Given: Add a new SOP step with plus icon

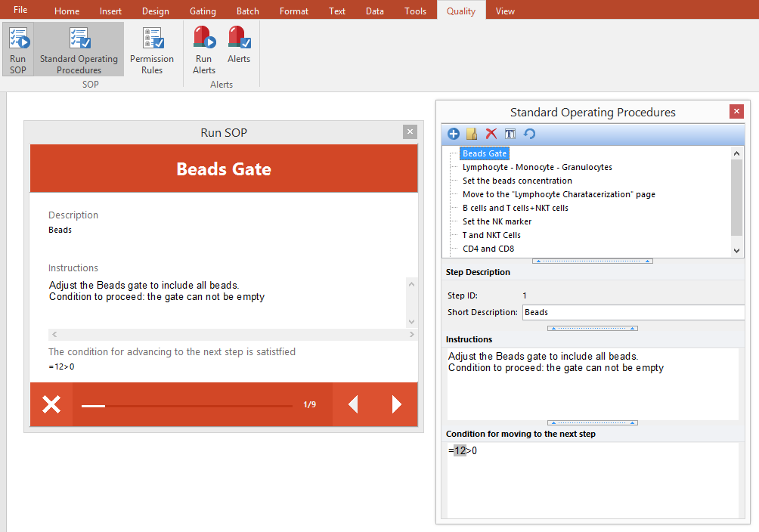Looking at the screenshot, I should click(x=454, y=134).
